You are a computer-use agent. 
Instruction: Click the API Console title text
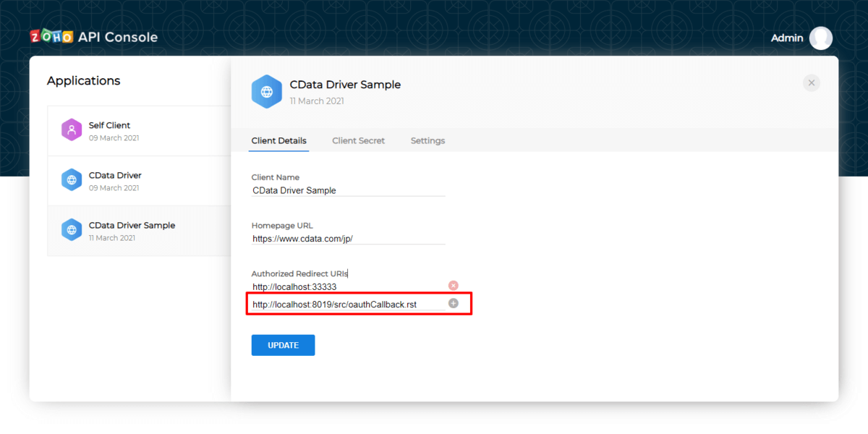(118, 37)
